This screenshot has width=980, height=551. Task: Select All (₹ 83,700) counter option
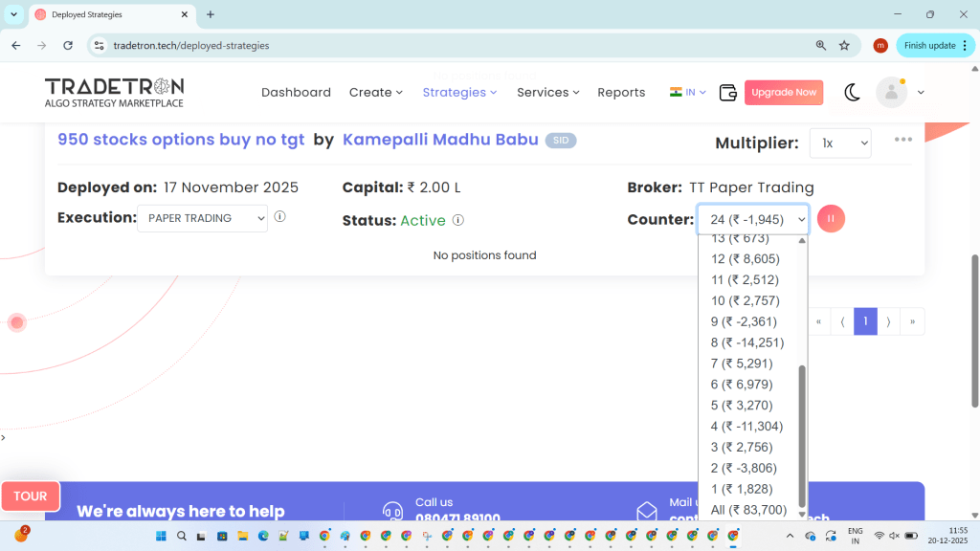pyautogui.click(x=747, y=510)
